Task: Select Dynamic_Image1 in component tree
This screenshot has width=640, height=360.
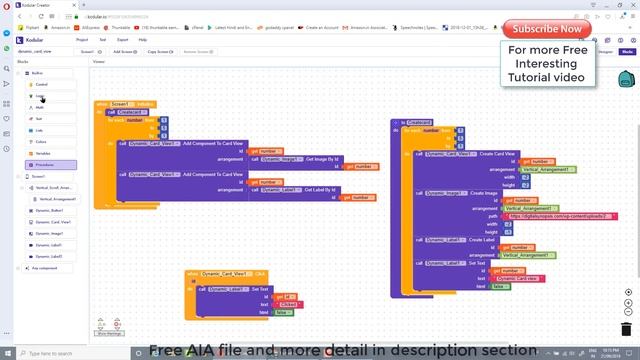Action: (x=52, y=233)
